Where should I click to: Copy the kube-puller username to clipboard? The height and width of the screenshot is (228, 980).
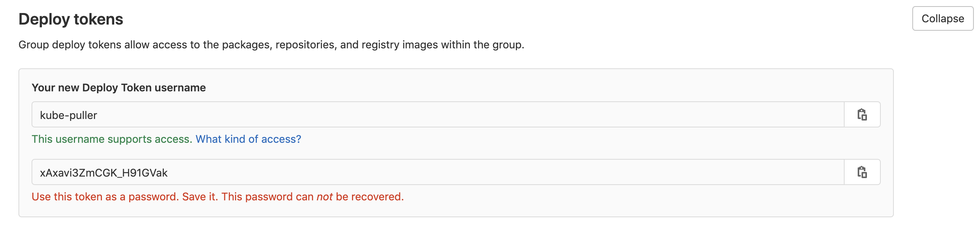coord(862,115)
